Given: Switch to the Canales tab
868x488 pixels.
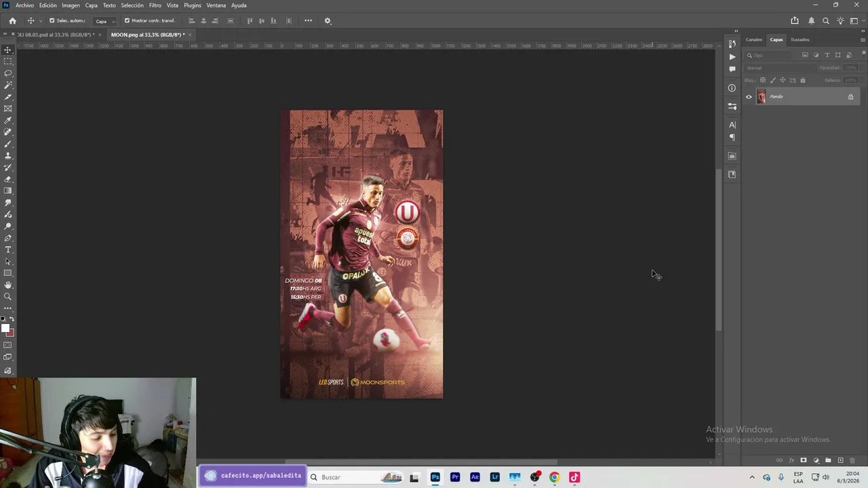Looking at the screenshot, I should [x=753, y=39].
